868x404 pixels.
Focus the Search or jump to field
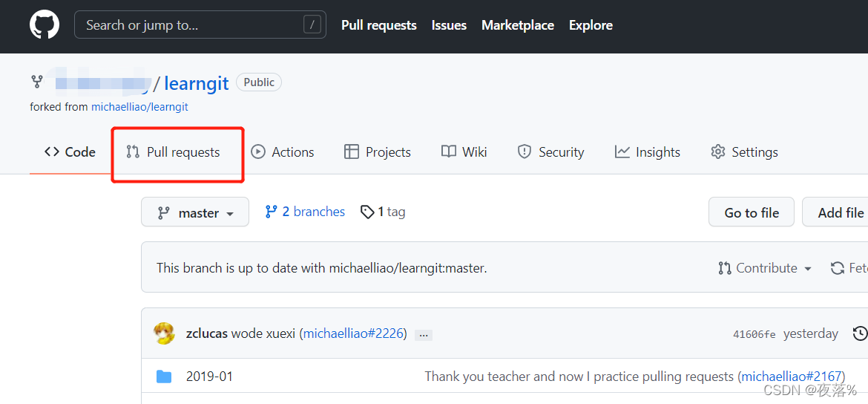point(200,25)
